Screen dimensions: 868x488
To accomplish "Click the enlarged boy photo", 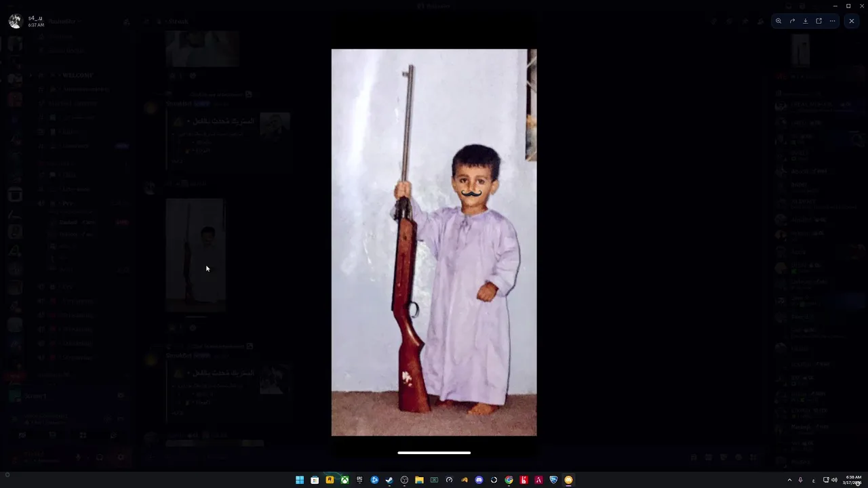I will click(434, 242).
